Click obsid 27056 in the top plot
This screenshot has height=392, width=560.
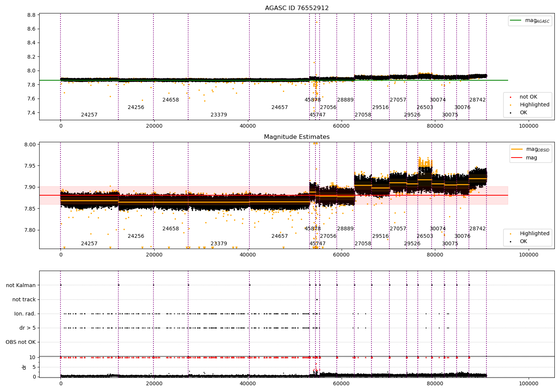[x=328, y=108]
